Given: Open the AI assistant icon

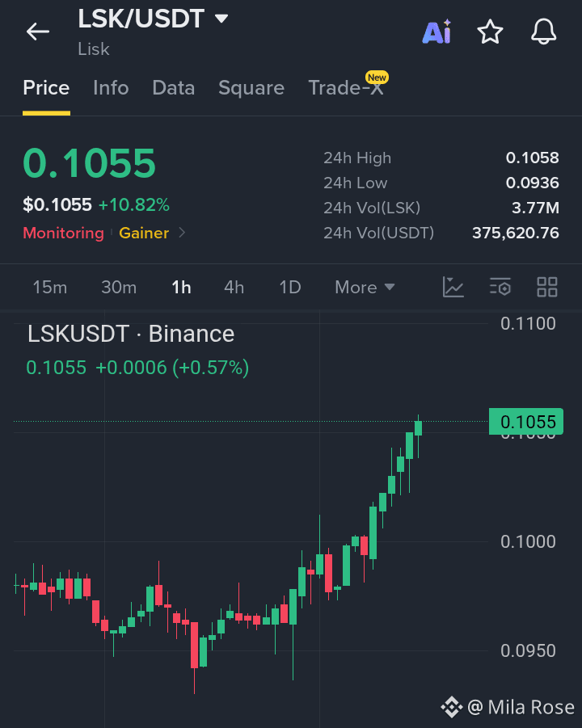Looking at the screenshot, I should [x=436, y=32].
